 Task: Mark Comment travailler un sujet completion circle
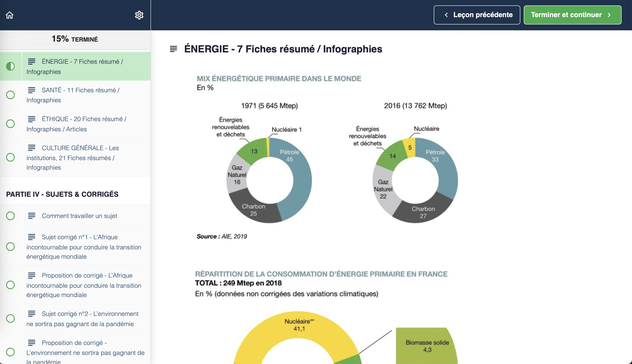(10, 216)
